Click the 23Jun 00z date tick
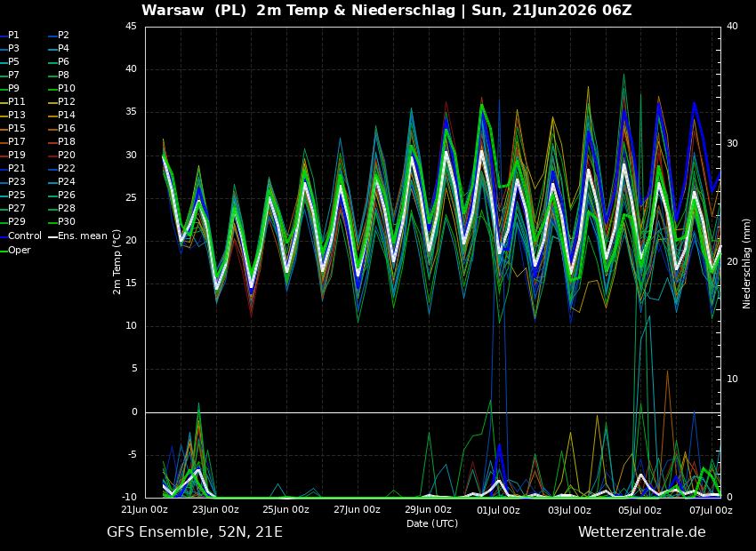 point(216,510)
